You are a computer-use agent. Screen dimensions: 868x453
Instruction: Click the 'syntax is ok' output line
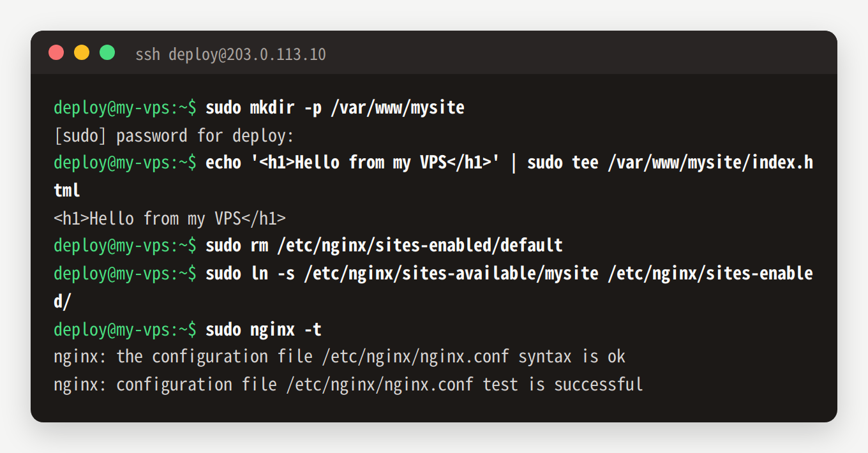pyautogui.click(x=340, y=357)
